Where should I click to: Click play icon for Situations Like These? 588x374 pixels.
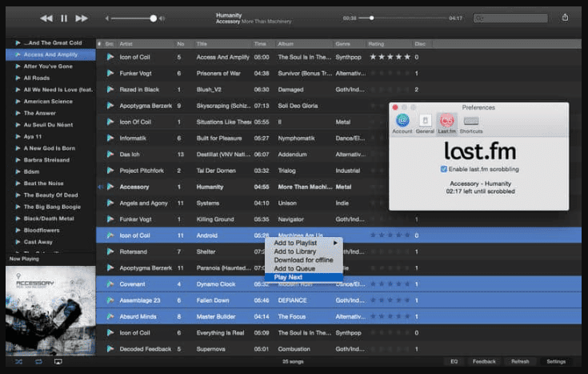tap(110, 122)
